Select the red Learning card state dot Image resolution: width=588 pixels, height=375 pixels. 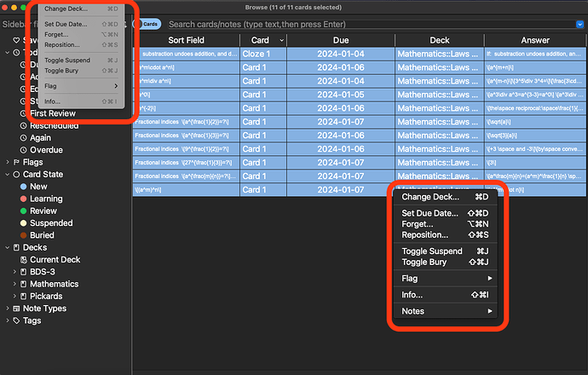(23, 199)
